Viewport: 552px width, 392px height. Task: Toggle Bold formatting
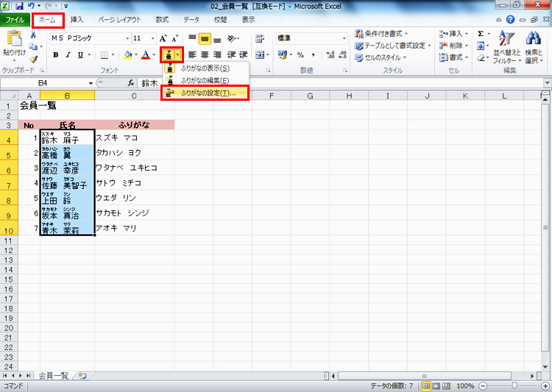coord(56,55)
